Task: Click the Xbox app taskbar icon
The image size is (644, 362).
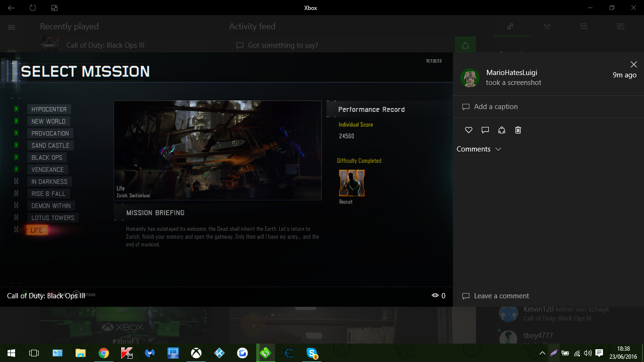Action: (x=196, y=353)
